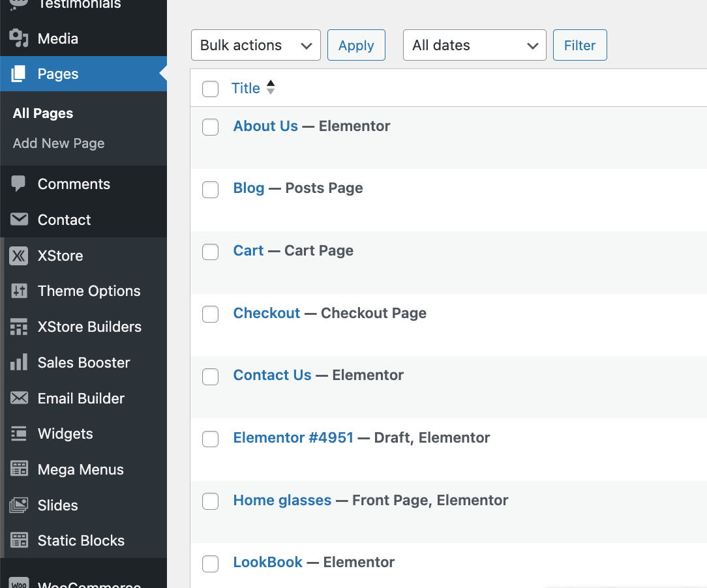Viewport: 707px width, 588px height.
Task: Click the Widgets list icon
Action: pyautogui.click(x=18, y=434)
